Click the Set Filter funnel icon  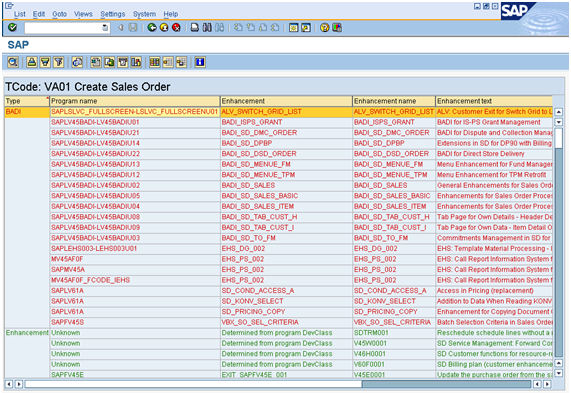pyautogui.click(x=59, y=62)
